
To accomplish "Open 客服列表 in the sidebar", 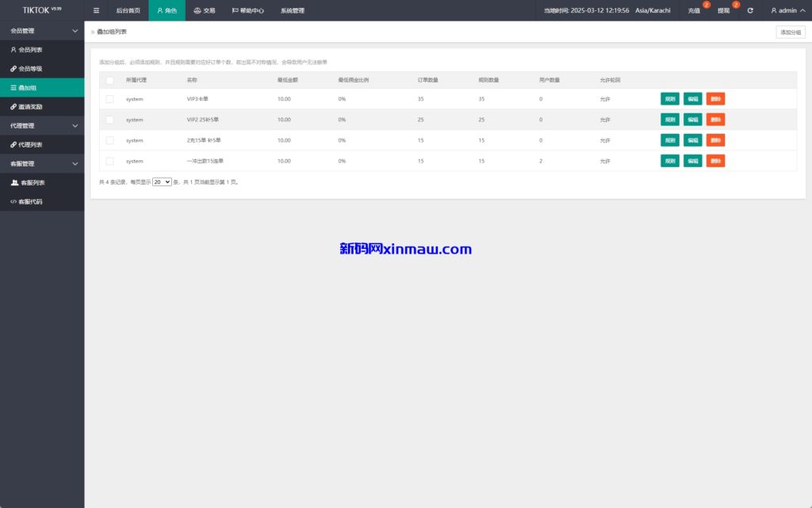I will pyautogui.click(x=32, y=182).
